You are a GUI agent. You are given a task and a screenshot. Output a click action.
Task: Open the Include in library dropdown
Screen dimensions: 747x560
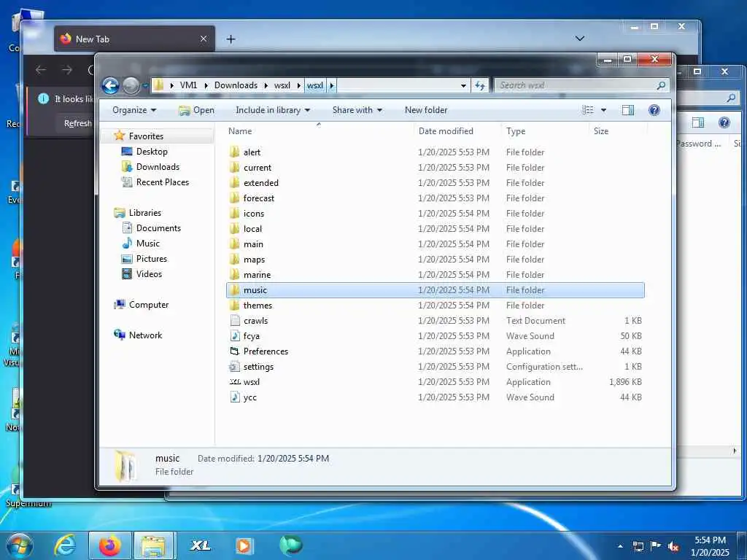[x=273, y=110]
